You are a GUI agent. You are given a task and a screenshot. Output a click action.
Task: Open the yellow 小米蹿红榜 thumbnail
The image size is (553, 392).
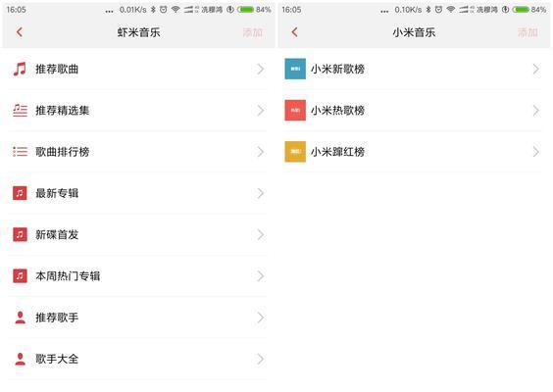pyautogui.click(x=295, y=152)
